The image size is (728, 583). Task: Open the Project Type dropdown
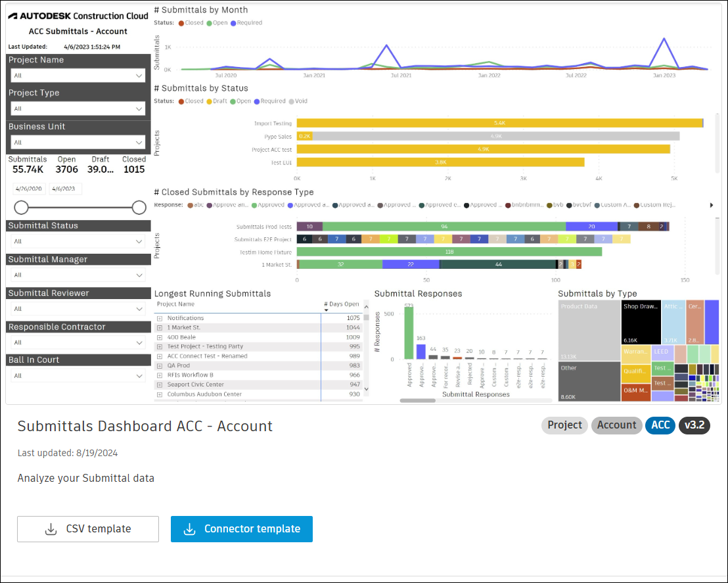[78, 108]
